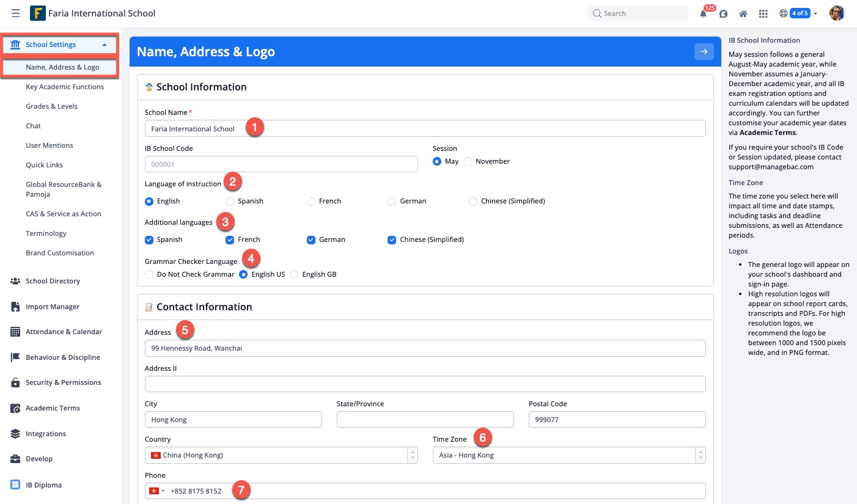Image resolution: width=857 pixels, height=504 pixels.
Task: Uncheck German additional language checkbox
Action: click(311, 239)
